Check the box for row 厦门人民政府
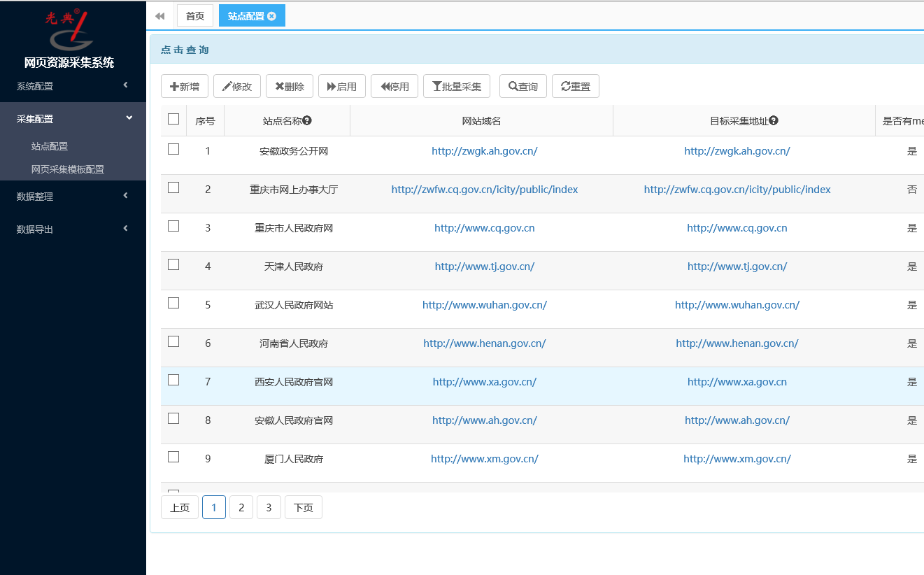 [173, 457]
